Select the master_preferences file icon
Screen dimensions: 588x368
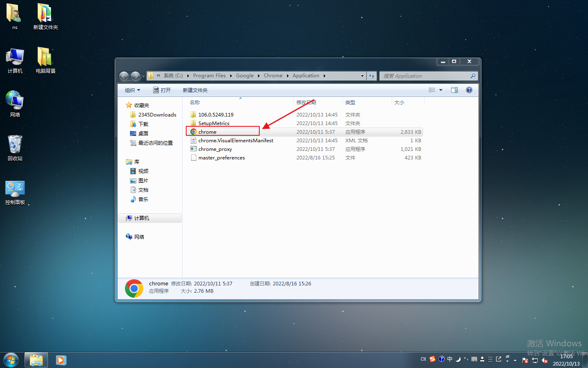pyautogui.click(x=194, y=157)
